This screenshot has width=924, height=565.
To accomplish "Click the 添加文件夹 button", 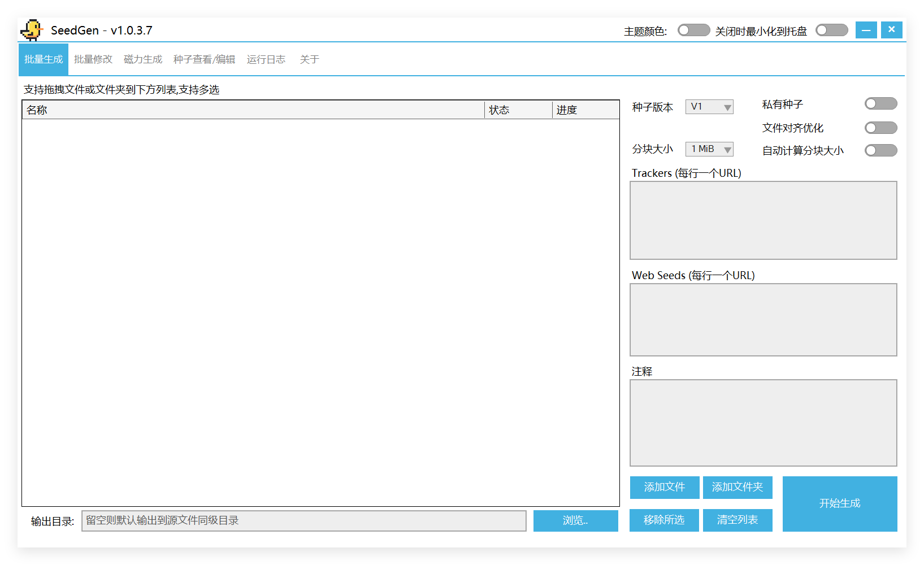I will (x=738, y=487).
